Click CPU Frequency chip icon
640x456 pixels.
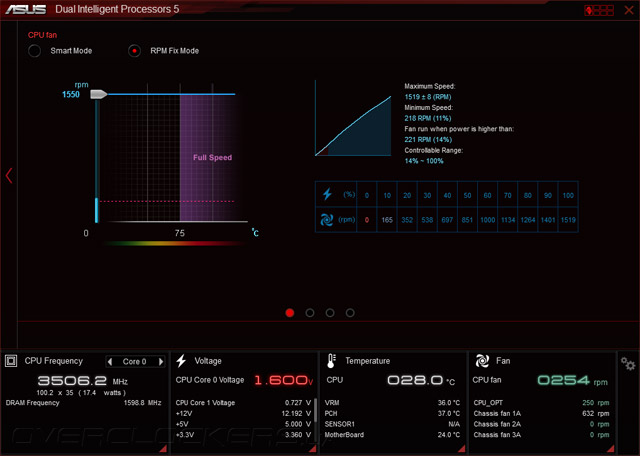tap(11, 361)
